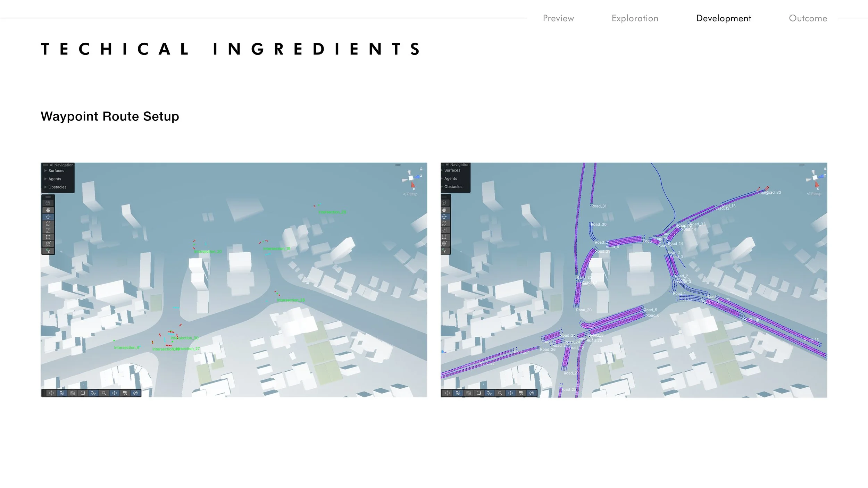Click the custom editor tool in left viewport

coord(48,251)
